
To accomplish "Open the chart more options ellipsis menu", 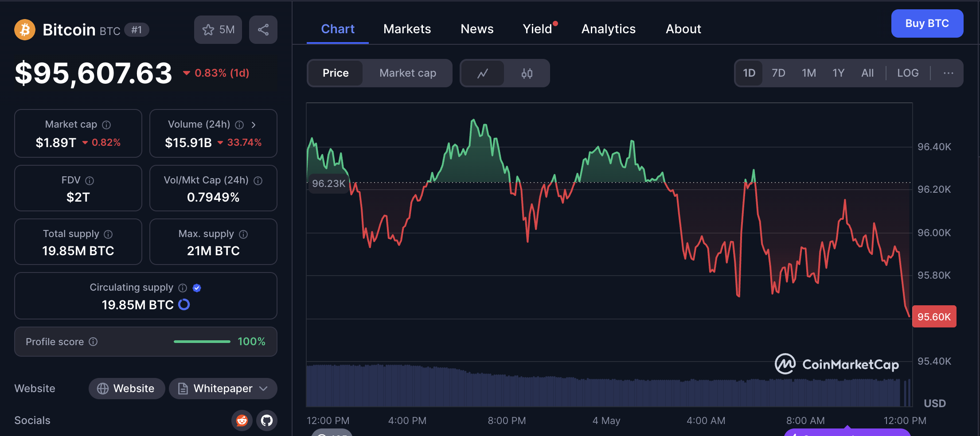I will point(948,73).
